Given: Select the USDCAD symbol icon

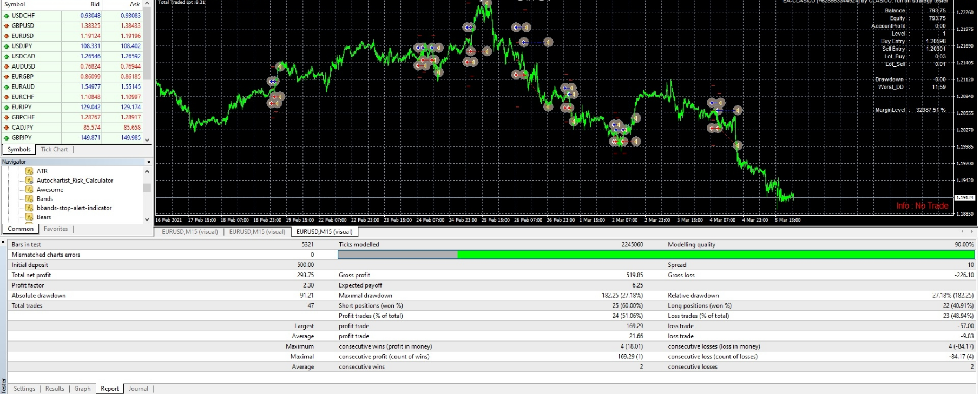Looking at the screenshot, I should pyautogui.click(x=6, y=56).
